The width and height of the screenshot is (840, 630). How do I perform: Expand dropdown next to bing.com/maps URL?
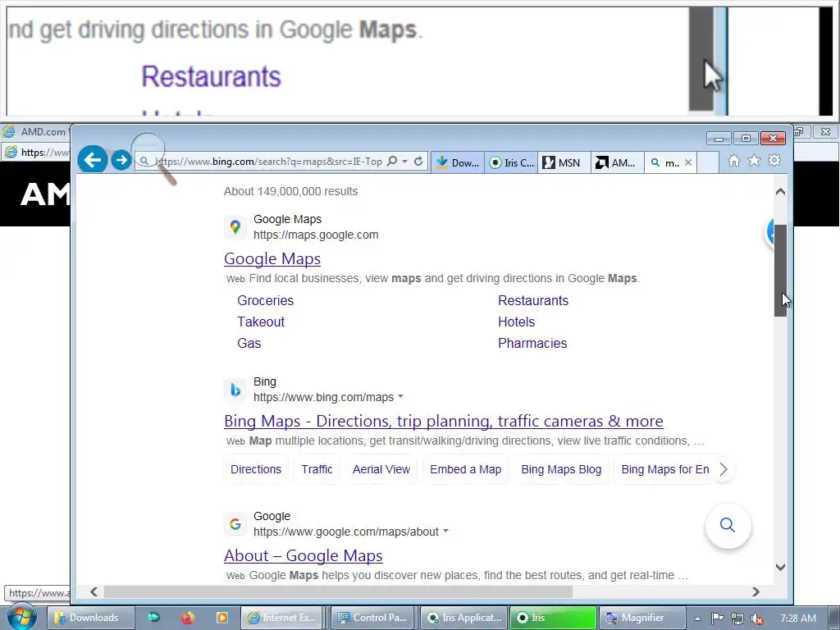(x=400, y=397)
